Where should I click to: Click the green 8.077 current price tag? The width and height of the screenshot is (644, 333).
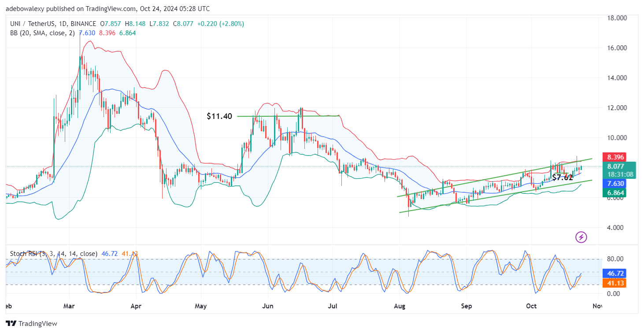pos(615,166)
